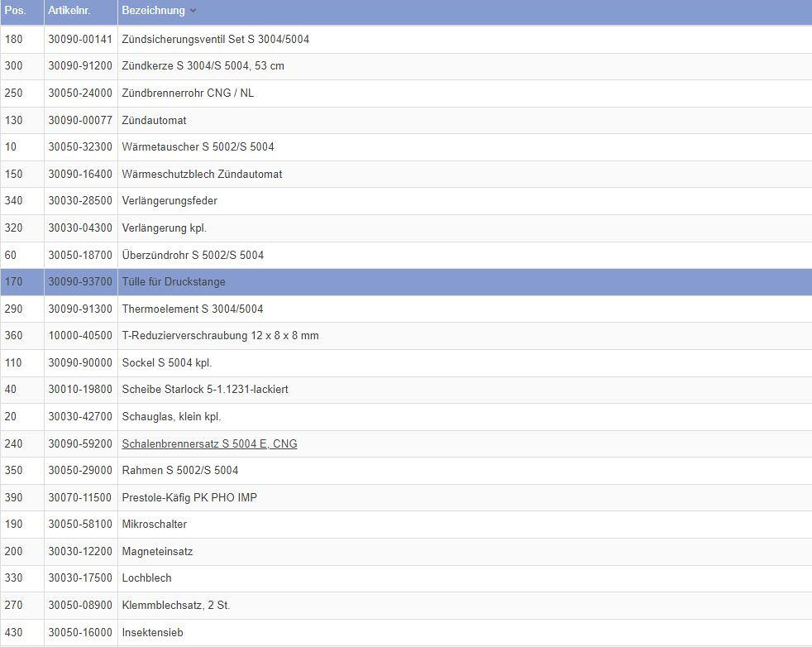Select the highlighted Tülle für Druckstange row
This screenshot has width=812, height=647.
coord(174,282)
